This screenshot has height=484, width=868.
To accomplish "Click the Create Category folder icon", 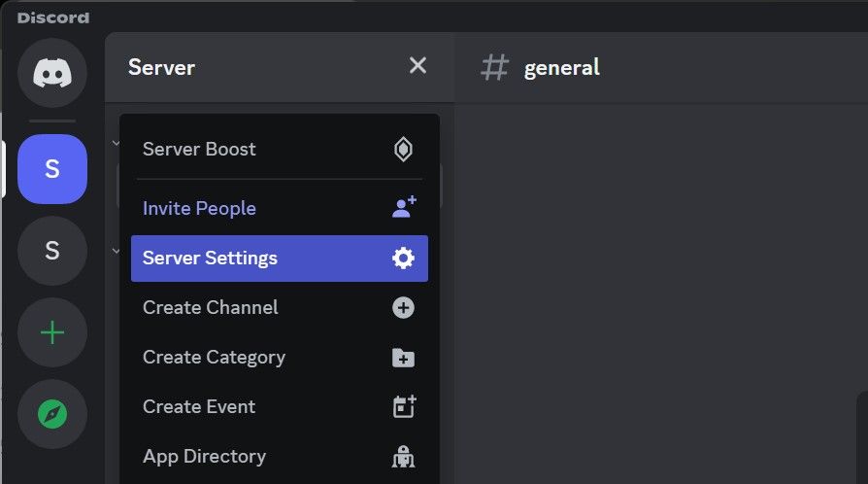I will point(403,358).
